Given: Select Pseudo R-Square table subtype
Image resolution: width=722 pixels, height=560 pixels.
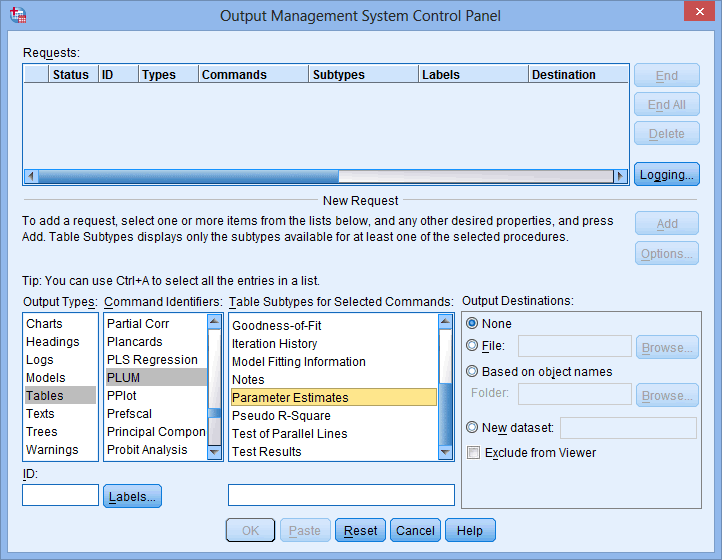Looking at the screenshot, I should [334, 415].
